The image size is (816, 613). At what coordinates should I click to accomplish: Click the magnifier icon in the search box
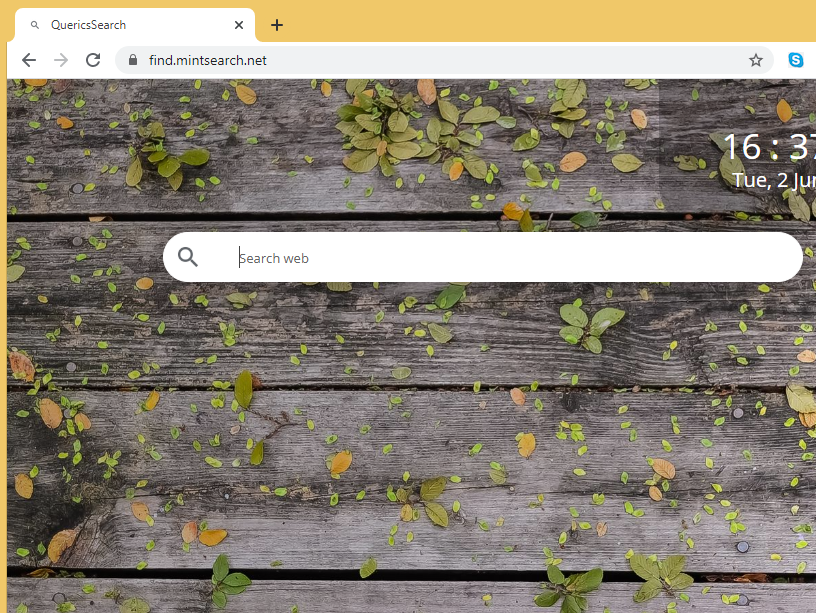point(188,257)
